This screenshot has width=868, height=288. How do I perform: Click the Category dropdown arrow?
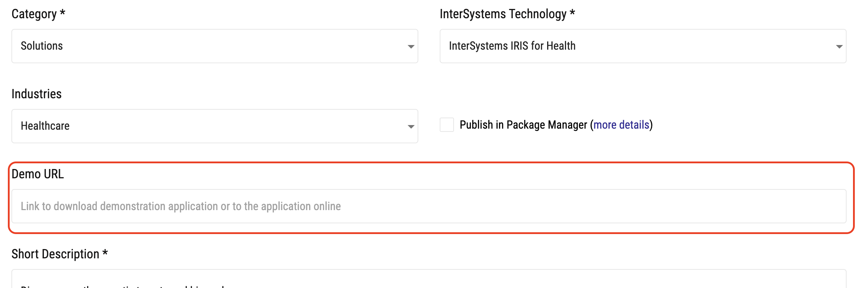point(411,46)
